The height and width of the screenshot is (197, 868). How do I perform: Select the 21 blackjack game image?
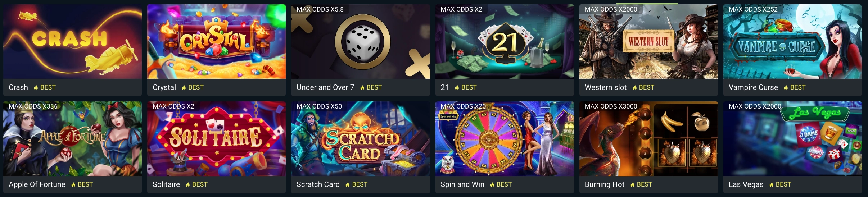coord(505,41)
